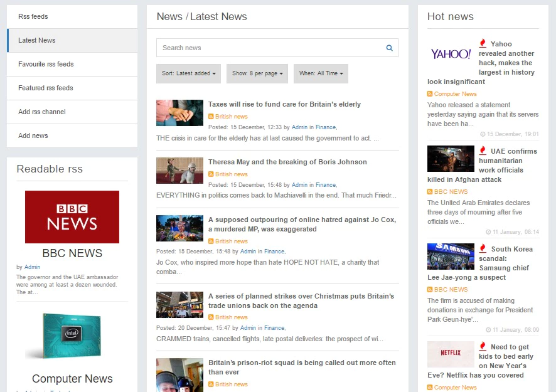Open the BBC News channel logo thumbnail

72,217
